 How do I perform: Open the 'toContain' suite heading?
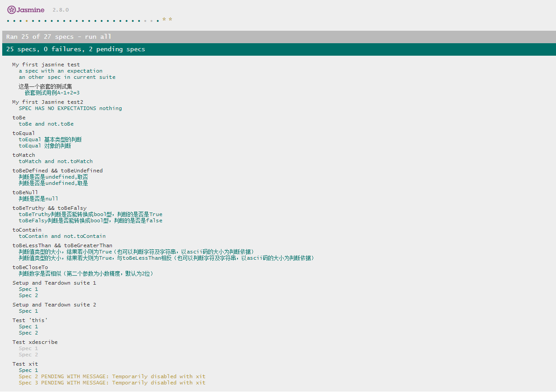(27, 230)
